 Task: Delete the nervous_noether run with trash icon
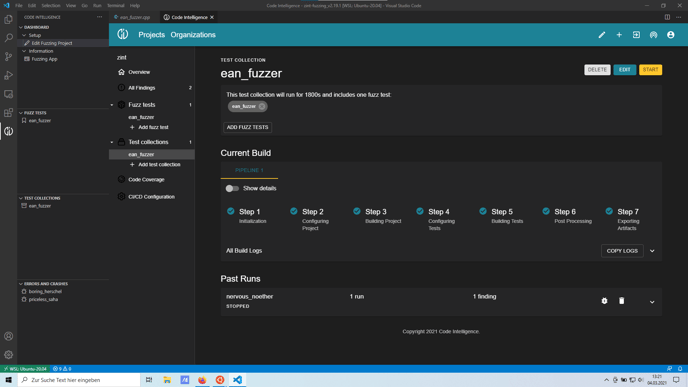(621, 301)
